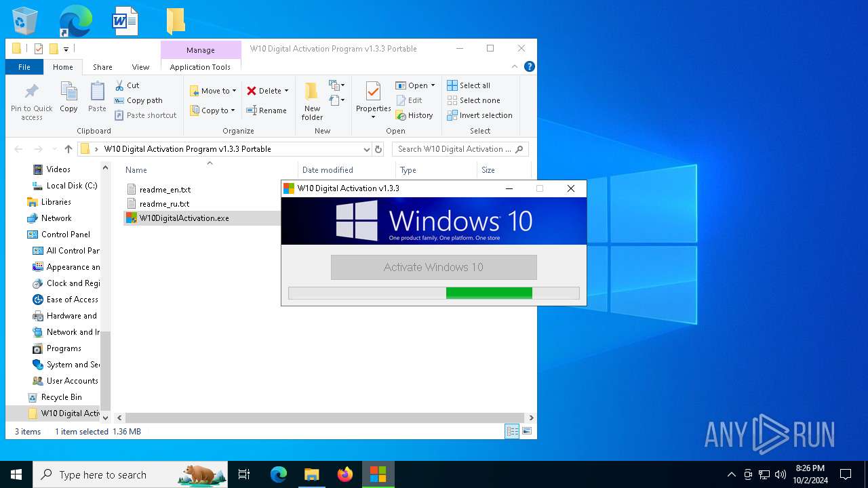Open Explorer help question mark icon

click(x=530, y=66)
